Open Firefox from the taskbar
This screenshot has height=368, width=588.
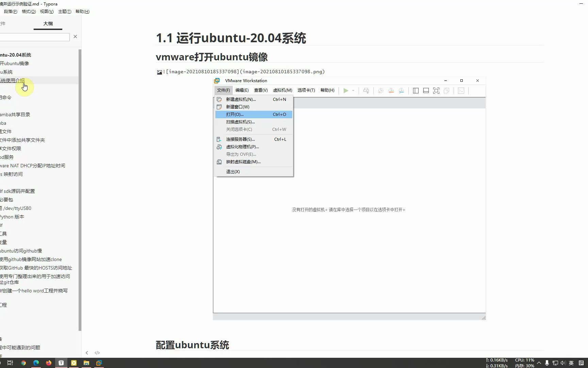pos(49,363)
